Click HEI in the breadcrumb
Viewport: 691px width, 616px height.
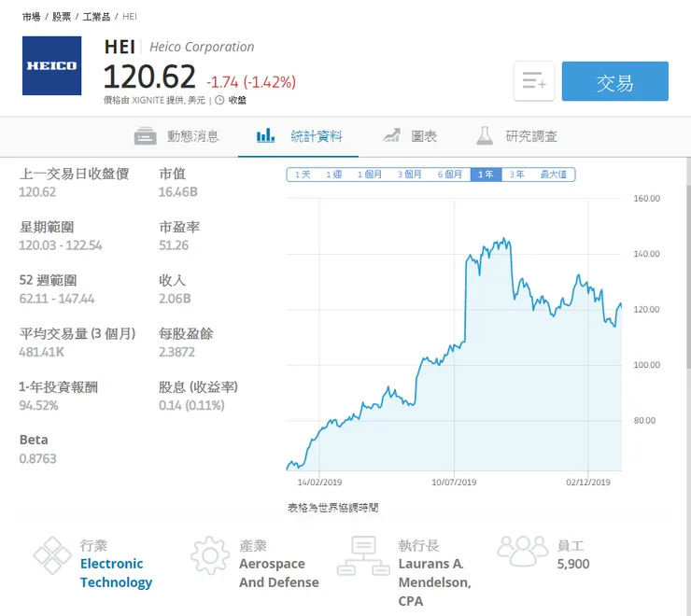(130, 17)
